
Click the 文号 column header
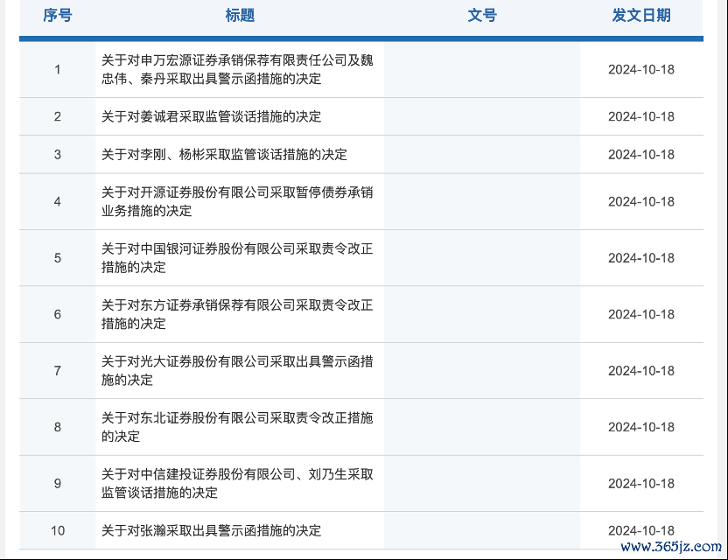(x=482, y=16)
